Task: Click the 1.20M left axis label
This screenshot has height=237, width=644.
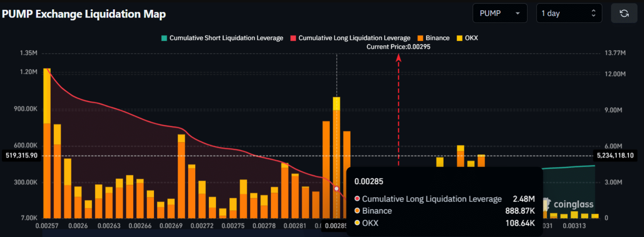Action: (29, 72)
